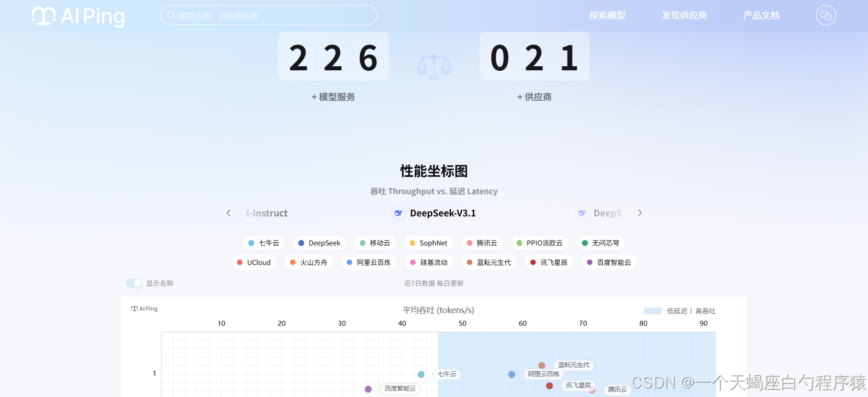Click the 近7日数据 每日更新 note
Viewport: 868px width, 397px height.
[434, 283]
